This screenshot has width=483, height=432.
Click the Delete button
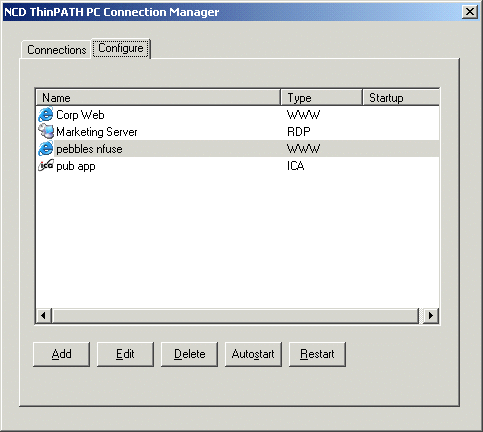coord(189,354)
